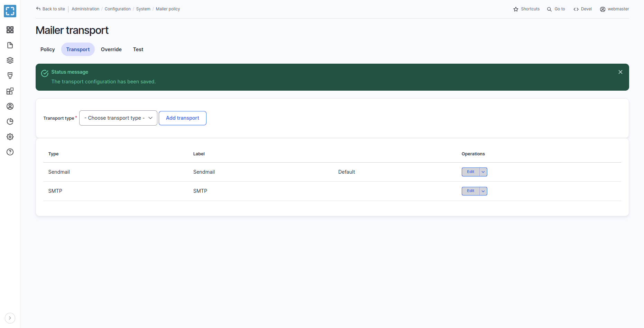Open the Shortcuts menu
The image size is (644, 328).
[526, 9]
